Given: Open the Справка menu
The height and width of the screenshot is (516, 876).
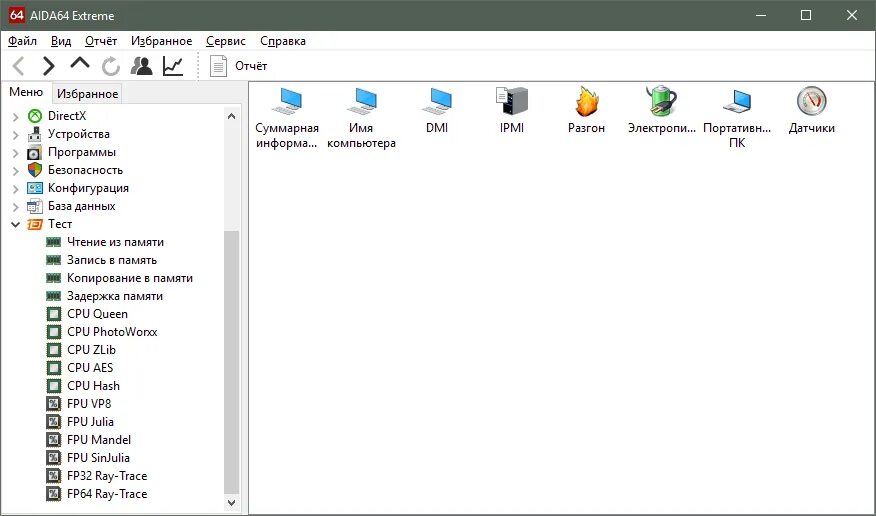Looking at the screenshot, I should click(x=283, y=41).
